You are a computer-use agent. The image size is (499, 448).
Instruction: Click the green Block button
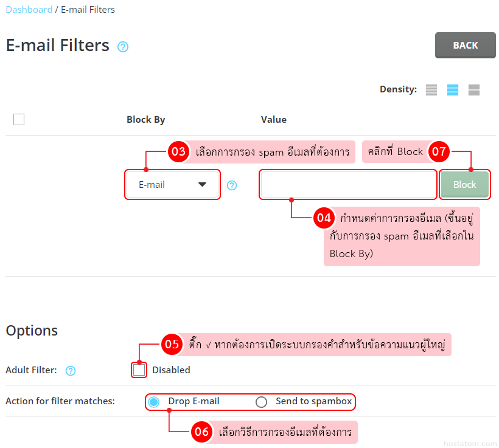point(464,185)
